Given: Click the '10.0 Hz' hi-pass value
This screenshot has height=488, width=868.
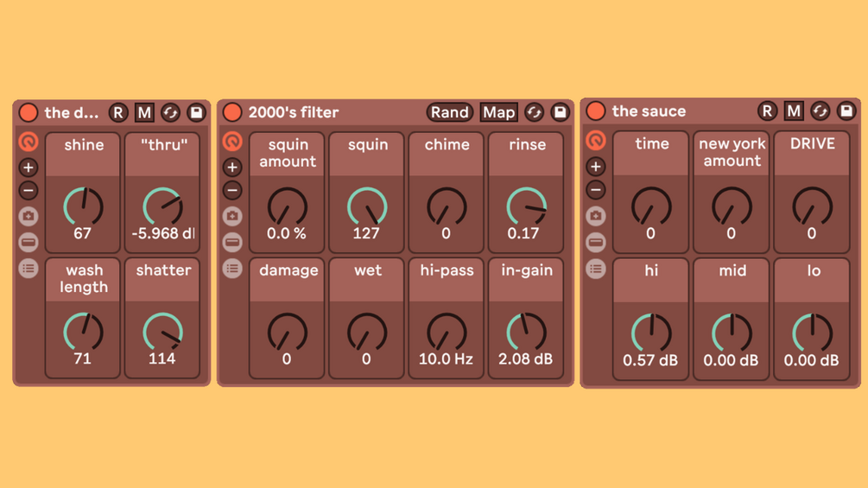Looking at the screenshot, I should point(446,359).
